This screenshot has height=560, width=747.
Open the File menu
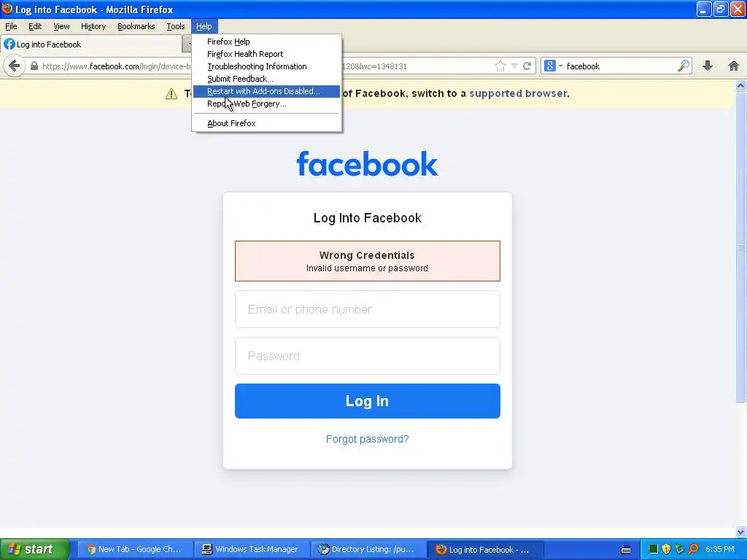pos(11,26)
